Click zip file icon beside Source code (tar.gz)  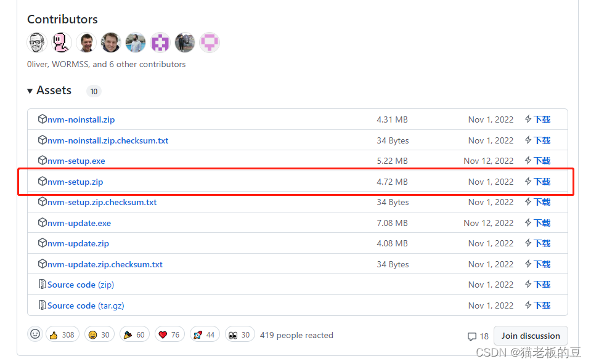[x=42, y=305]
